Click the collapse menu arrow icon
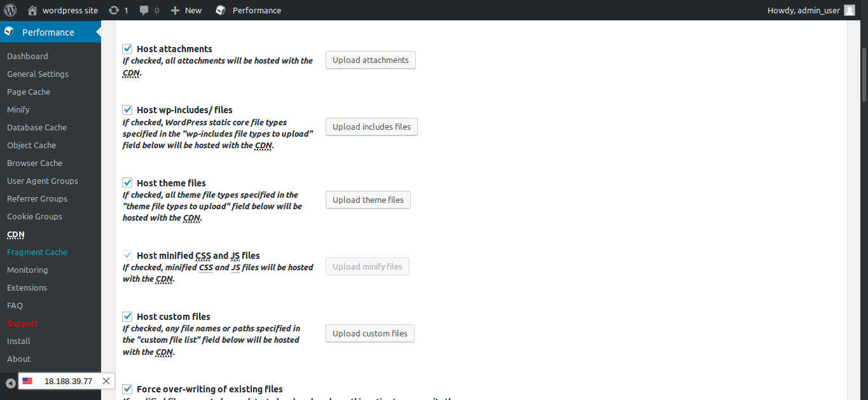Viewport: 868px width, 400px height. [11, 383]
